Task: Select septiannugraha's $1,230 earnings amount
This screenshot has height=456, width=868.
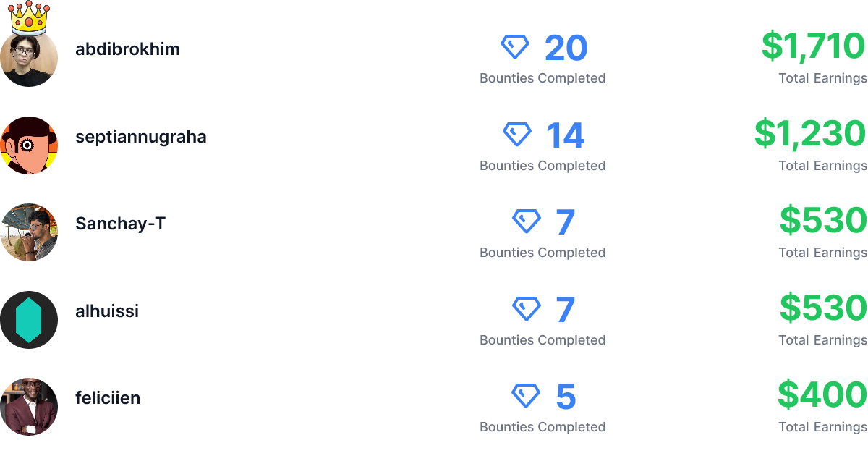Action: 812,134
